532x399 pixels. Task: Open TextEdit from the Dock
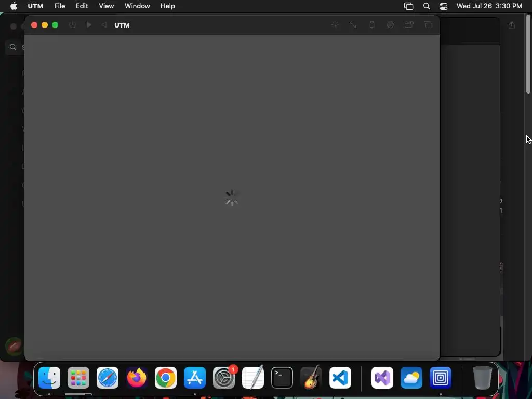click(x=253, y=378)
